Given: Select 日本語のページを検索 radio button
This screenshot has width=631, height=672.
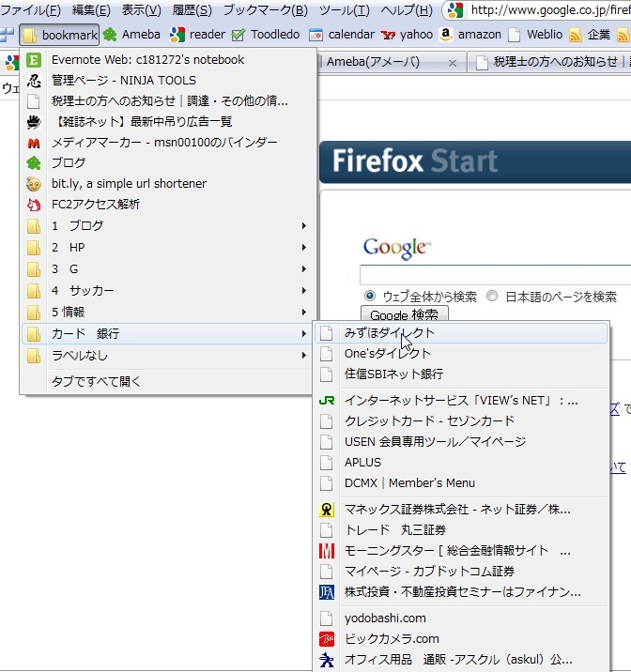Looking at the screenshot, I should coord(492,296).
